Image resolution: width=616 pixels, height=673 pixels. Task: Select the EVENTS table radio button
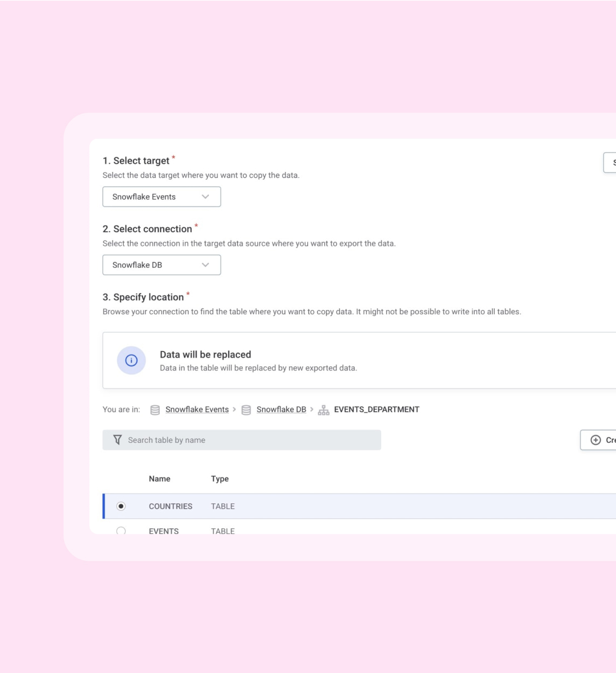click(121, 531)
